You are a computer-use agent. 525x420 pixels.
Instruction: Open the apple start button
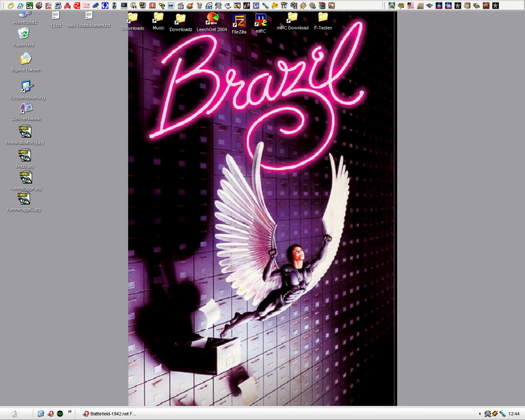14,413
